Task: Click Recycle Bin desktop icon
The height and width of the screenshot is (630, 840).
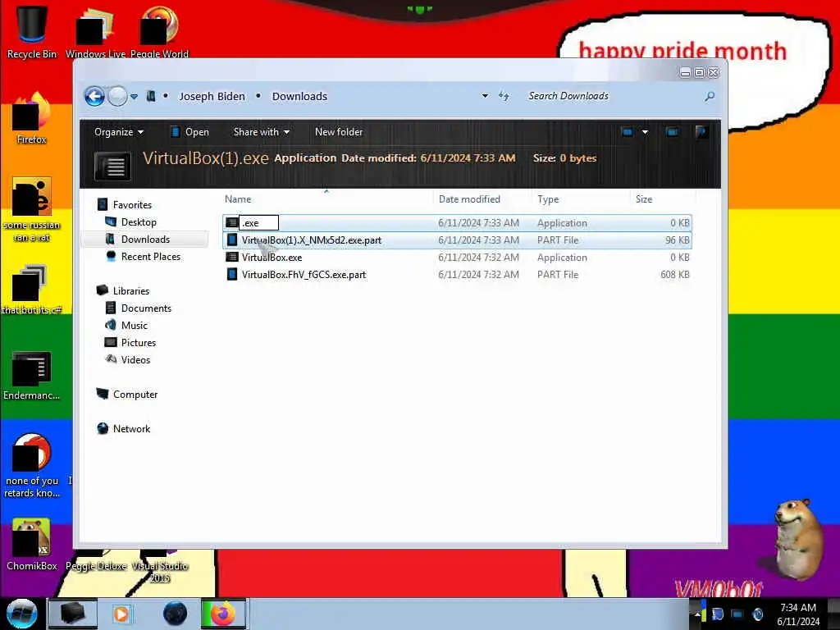Action: click(x=31, y=31)
